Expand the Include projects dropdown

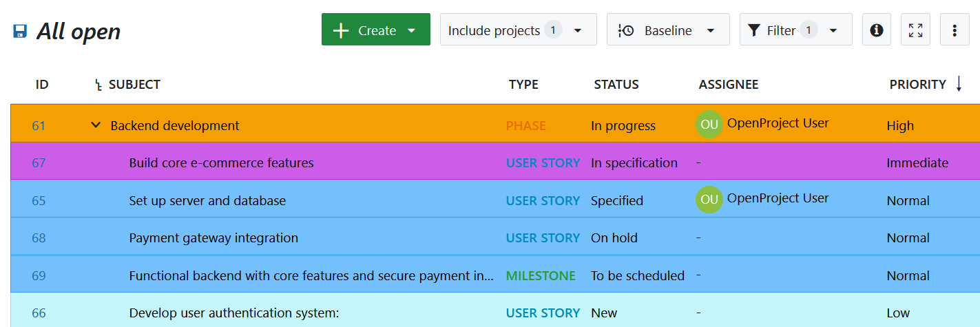[x=517, y=30]
